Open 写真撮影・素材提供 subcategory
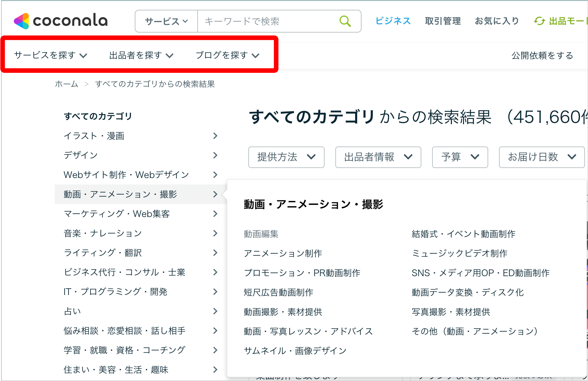 [x=451, y=312]
